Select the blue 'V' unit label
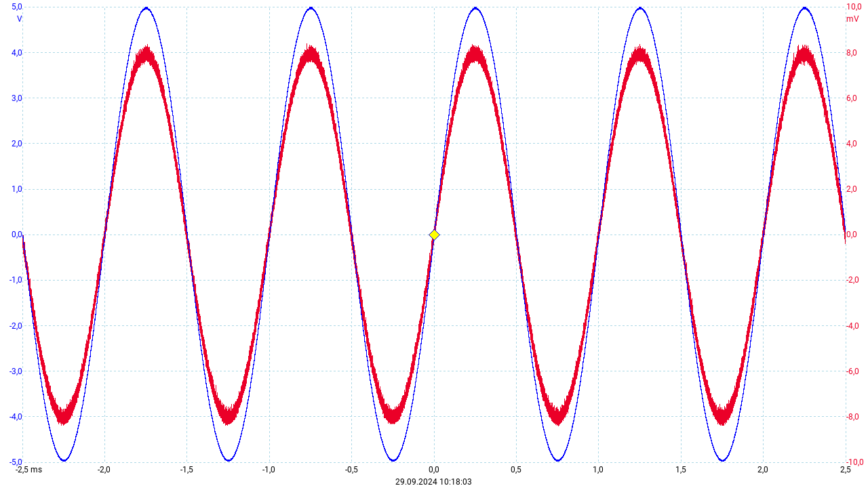This screenshot has height=488, width=868. pos(19,19)
